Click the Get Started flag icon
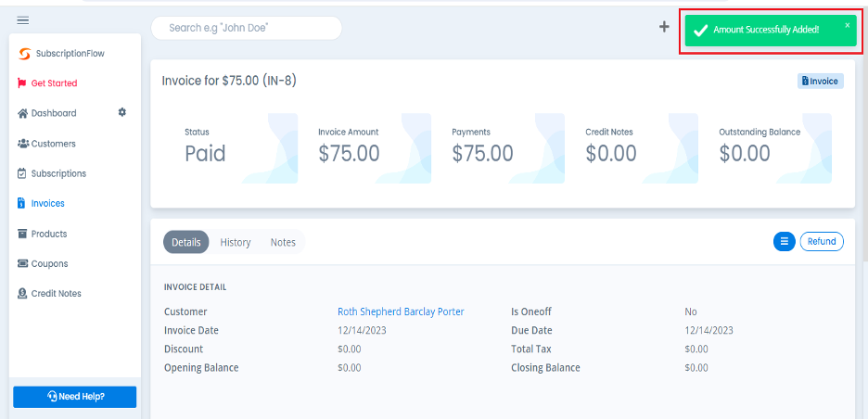 (x=22, y=83)
